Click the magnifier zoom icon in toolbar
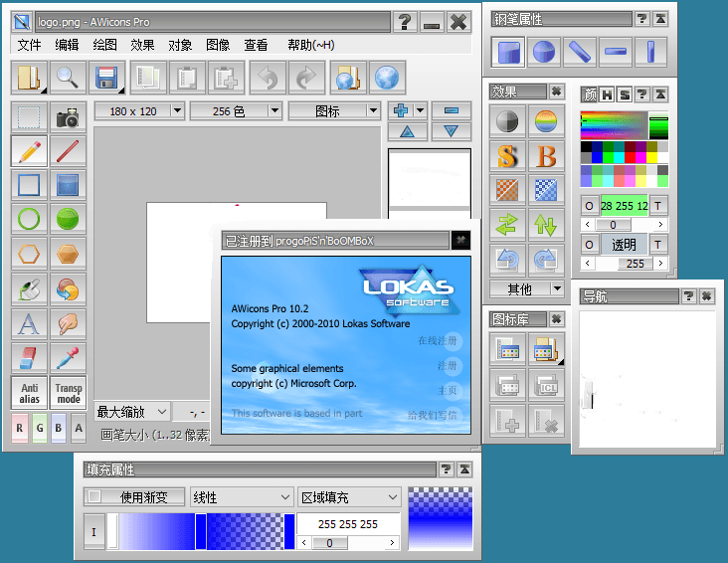Viewport: 728px width, 563px height. [67, 78]
